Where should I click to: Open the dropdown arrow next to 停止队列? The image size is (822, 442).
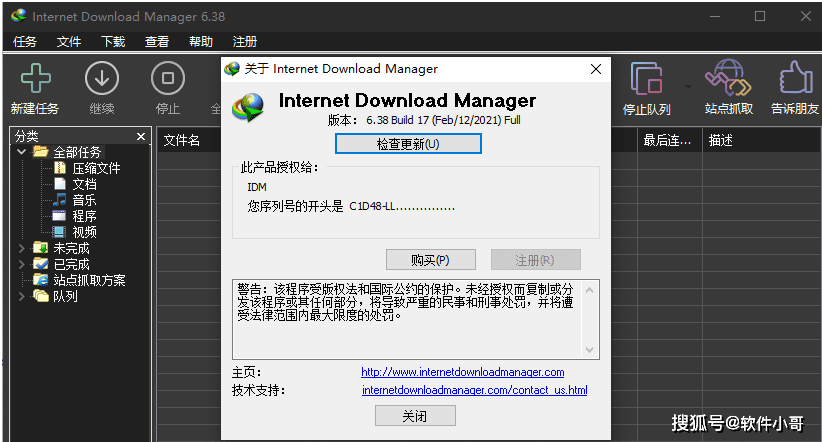(x=688, y=87)
